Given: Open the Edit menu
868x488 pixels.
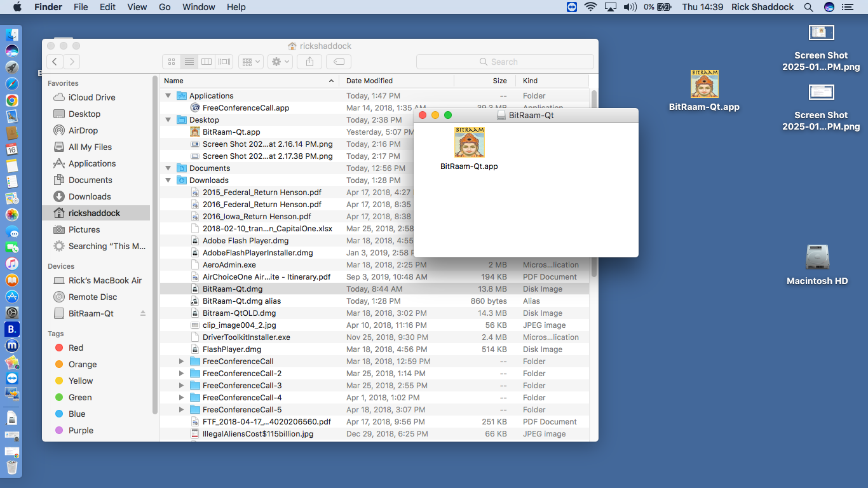Looking at the screenshot, I should click(x=107, y=7).
